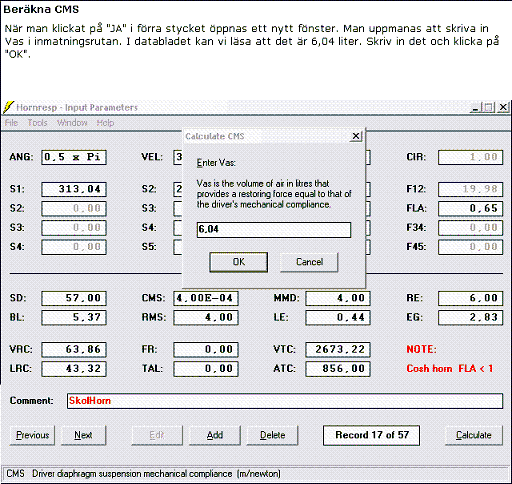Screen dimensions: 512x484
Task: Click the ATC field with 856,00
Action: [338, 369]
